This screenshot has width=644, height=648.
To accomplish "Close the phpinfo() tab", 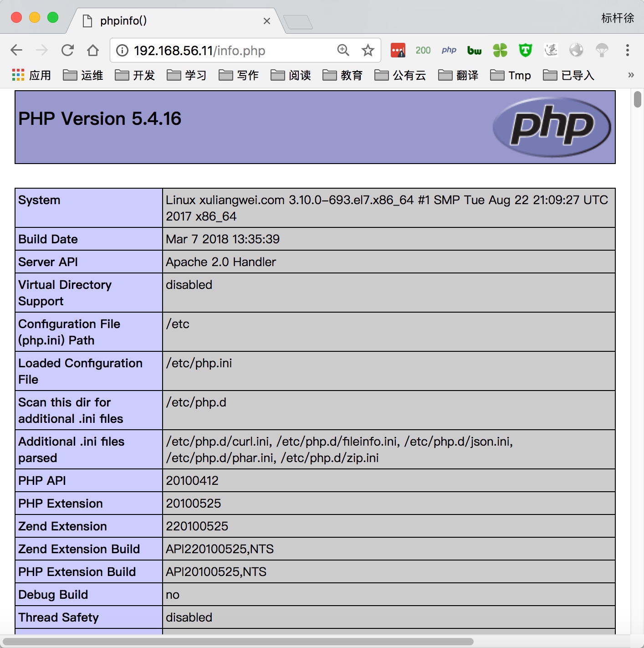I will pos(267,21).
